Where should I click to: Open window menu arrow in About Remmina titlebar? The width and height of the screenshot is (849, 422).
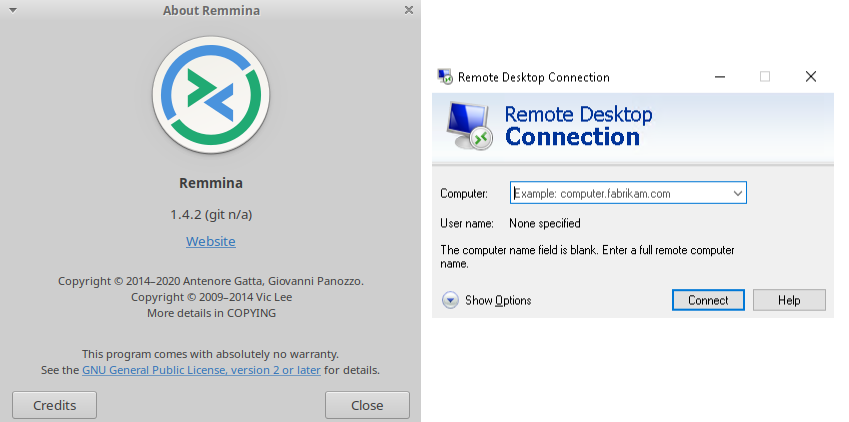tap(12, 10)
